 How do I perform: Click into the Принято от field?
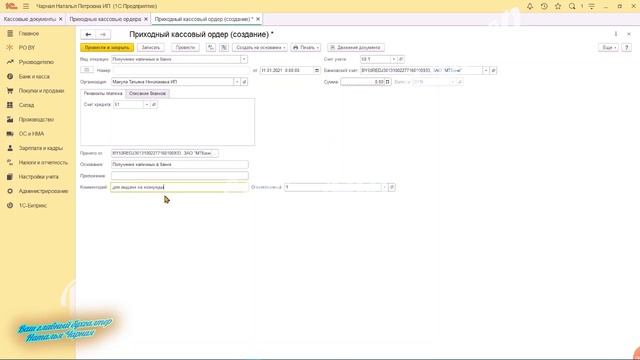click(164, 153)
